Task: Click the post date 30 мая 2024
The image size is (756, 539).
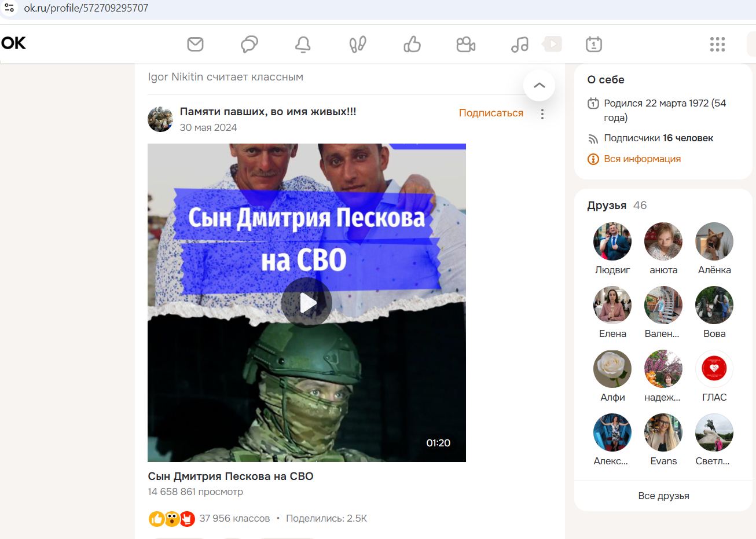Action: tap(208, 127)
